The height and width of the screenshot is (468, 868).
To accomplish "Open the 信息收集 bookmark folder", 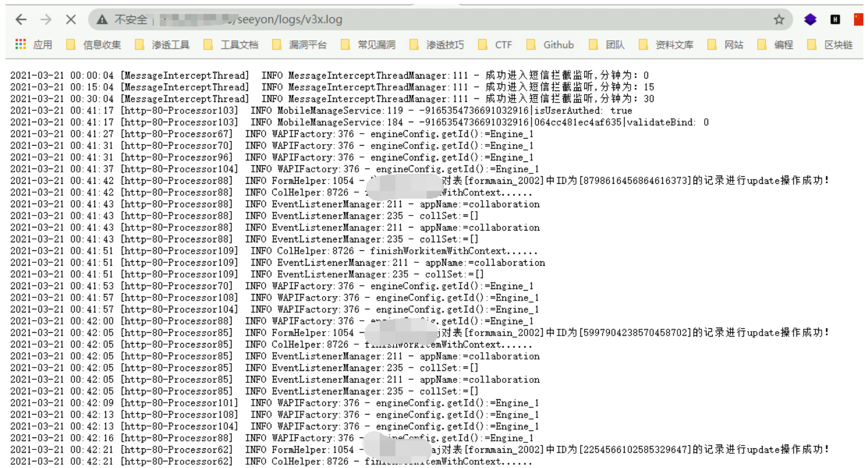I will 94,45.
